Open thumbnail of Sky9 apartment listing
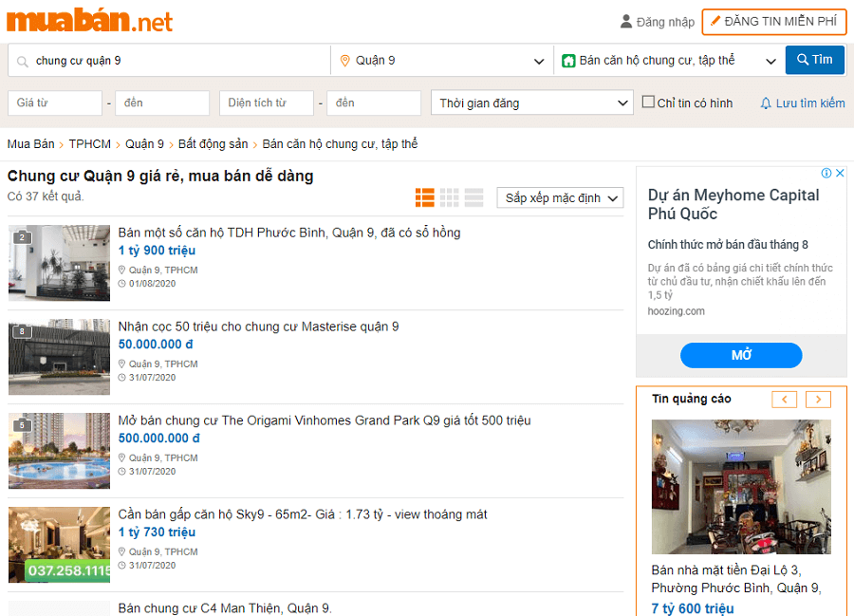 [60, 545]
